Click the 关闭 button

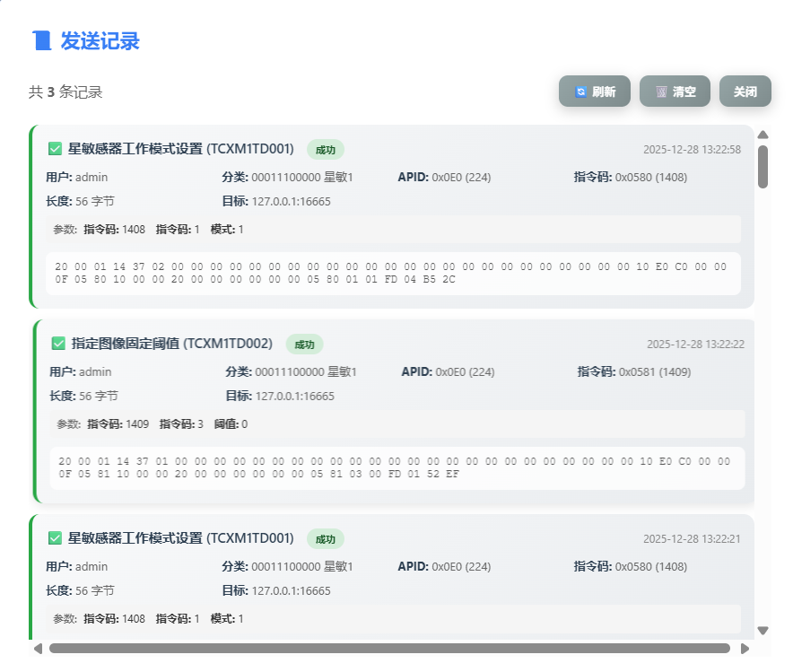pyautogui.click(x=745, y=91)
